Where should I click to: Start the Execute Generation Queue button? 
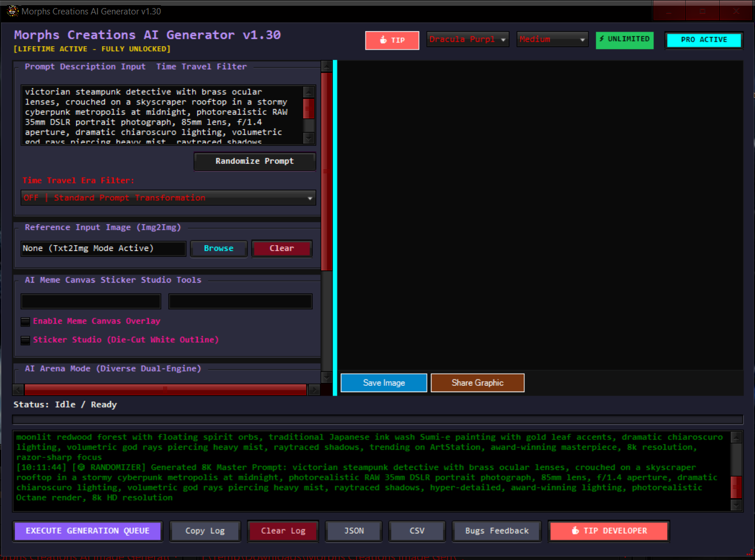tap(88, 531)
